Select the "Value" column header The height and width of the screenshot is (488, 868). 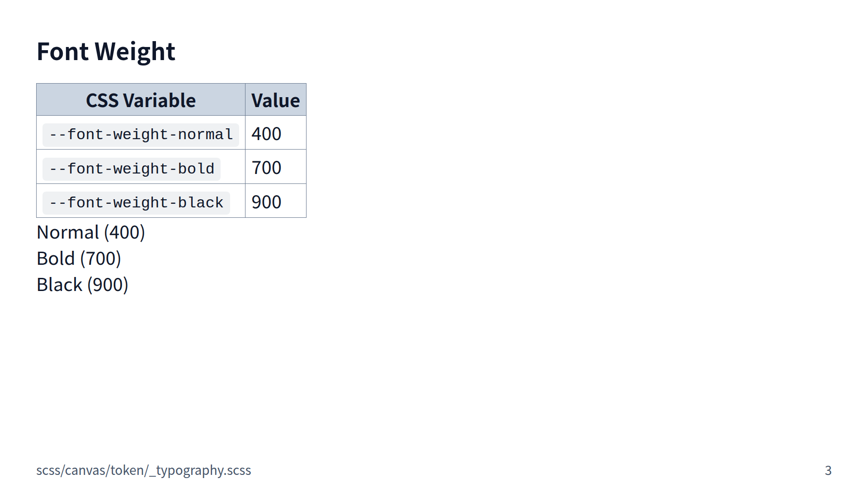pos(275,100)
